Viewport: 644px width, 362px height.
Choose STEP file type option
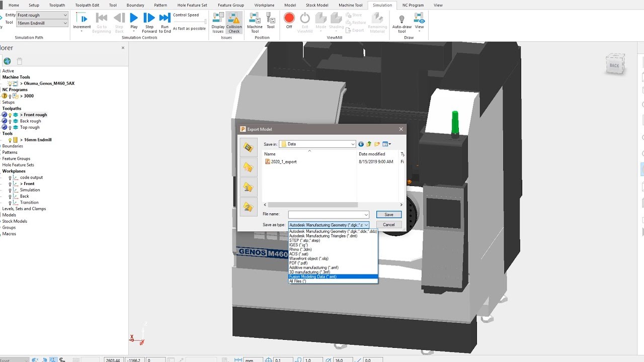[x=304, y=240]
